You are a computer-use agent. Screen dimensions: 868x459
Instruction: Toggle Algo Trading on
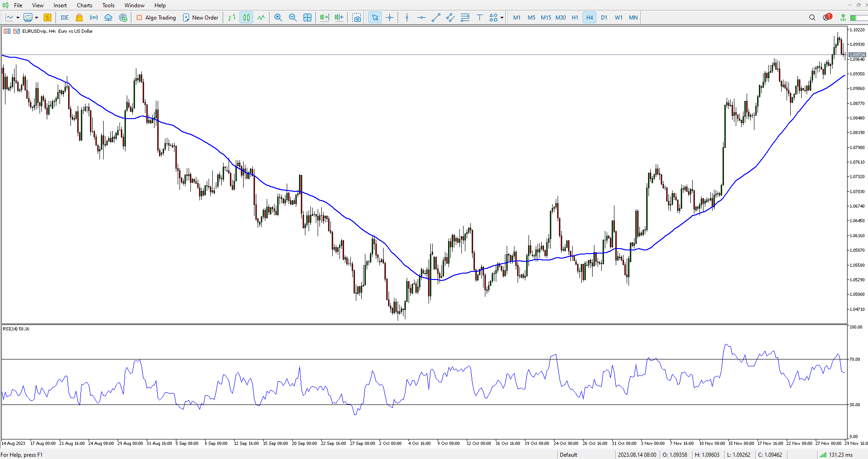pyautogui.click(x=156, y=18)
